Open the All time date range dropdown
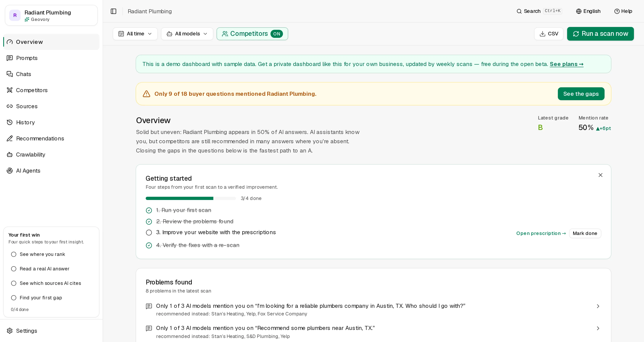644x342 pixels. [135, 34]
